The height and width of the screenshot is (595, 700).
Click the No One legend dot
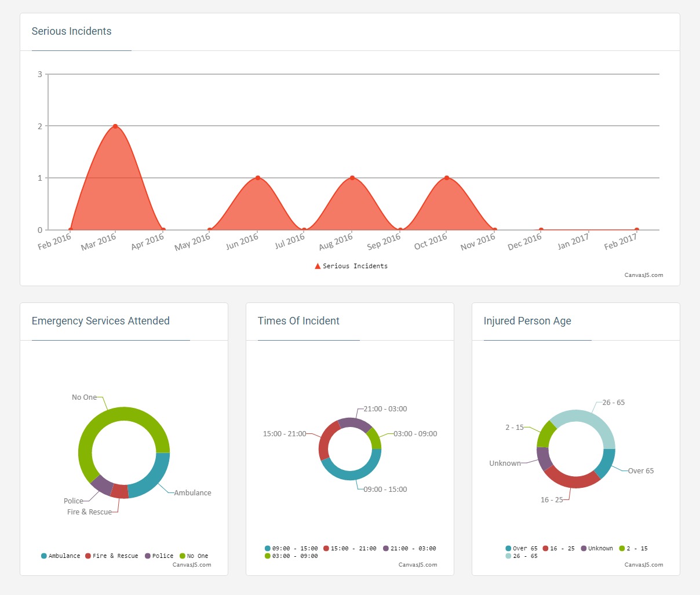pos(183,556)
